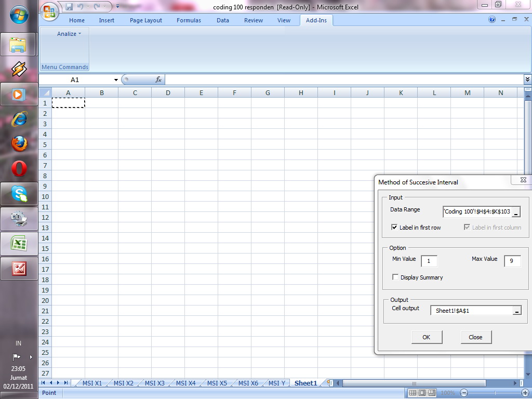Click the horizontal scrollbar thumb
This screenshot has height=399, width=532.
click(414, 383)
